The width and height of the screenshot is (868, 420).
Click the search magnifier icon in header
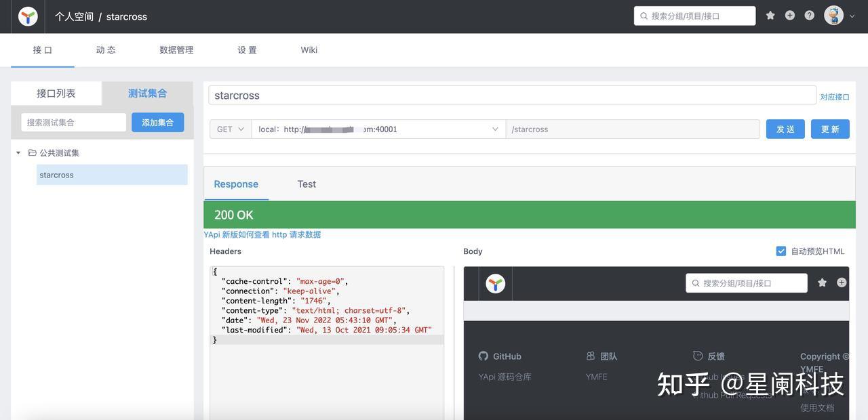click(x=644, y=16)
